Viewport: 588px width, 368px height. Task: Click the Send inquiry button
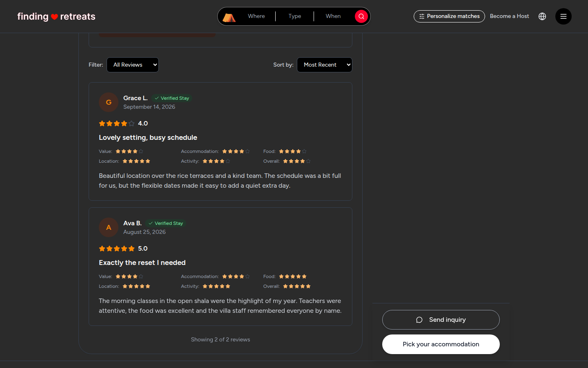[441, 320]
